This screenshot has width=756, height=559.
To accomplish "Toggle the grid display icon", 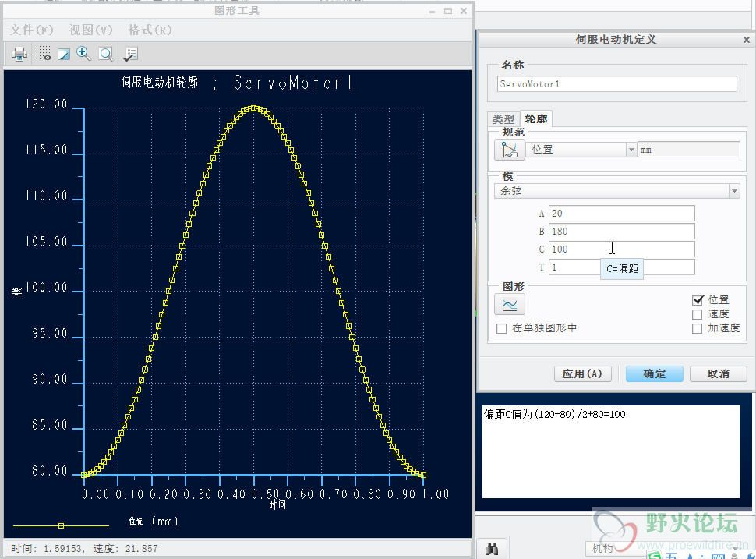I will coord(43,54).
